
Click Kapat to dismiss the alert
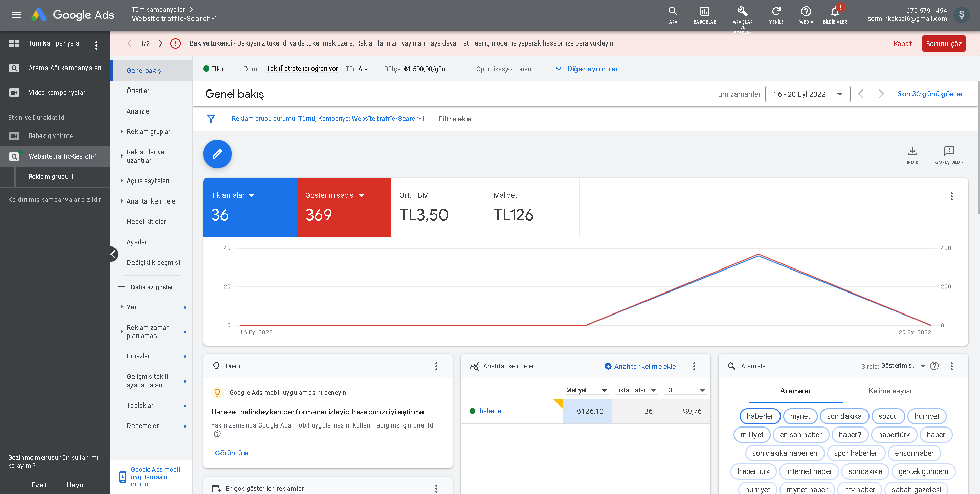(903, 43)
